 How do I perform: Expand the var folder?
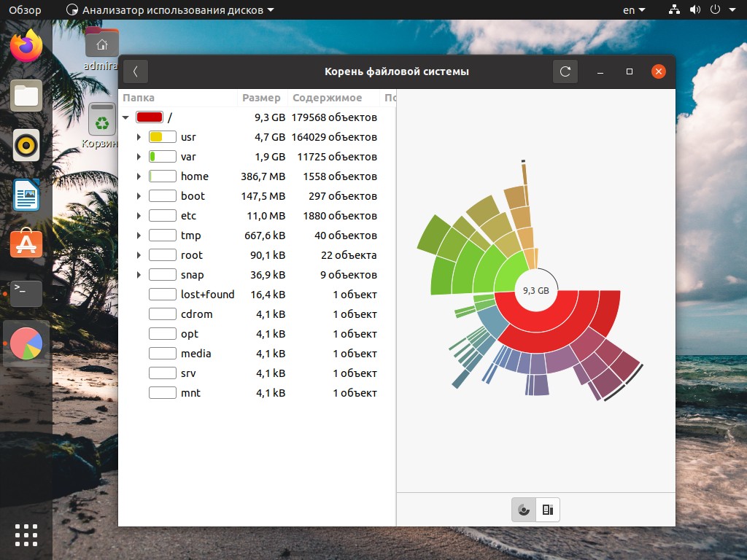pyautogui.click(x=139, y=157)
